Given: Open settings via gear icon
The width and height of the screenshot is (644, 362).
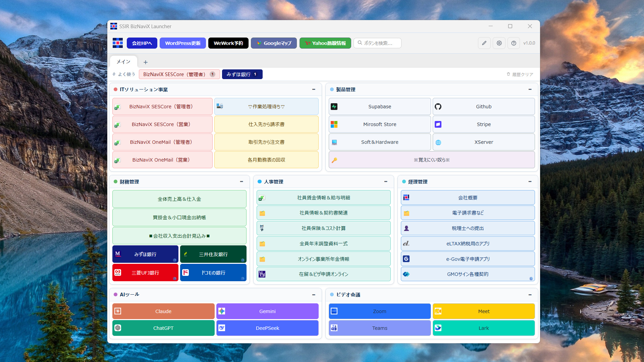Looking at the screenshot, I should 499,43.
